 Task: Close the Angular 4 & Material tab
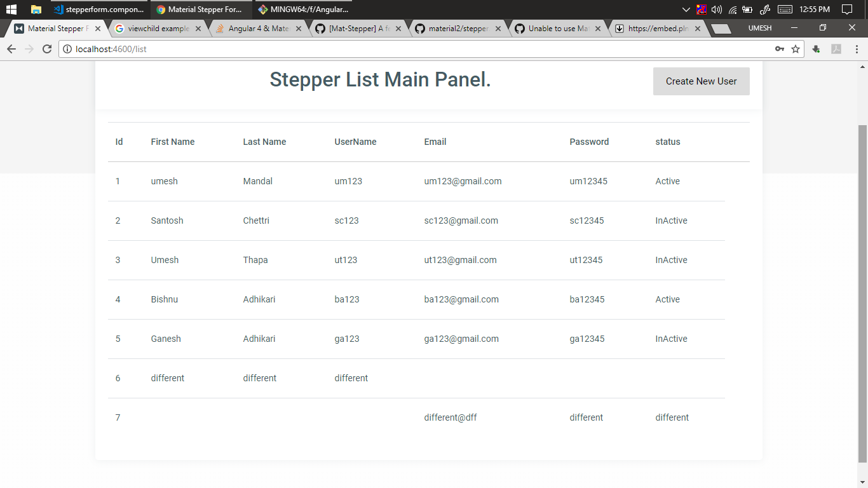point(299,29)
